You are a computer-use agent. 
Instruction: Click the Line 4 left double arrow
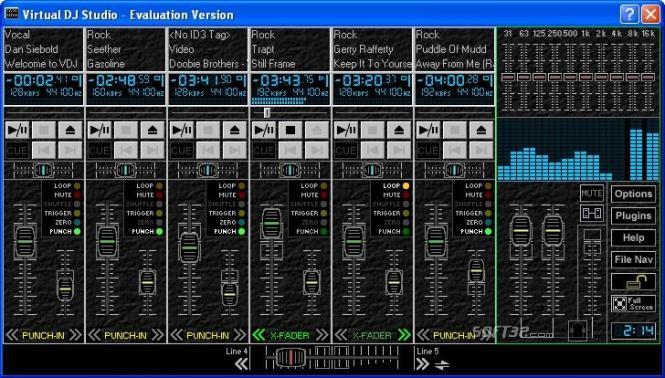(x=241, y=364)
